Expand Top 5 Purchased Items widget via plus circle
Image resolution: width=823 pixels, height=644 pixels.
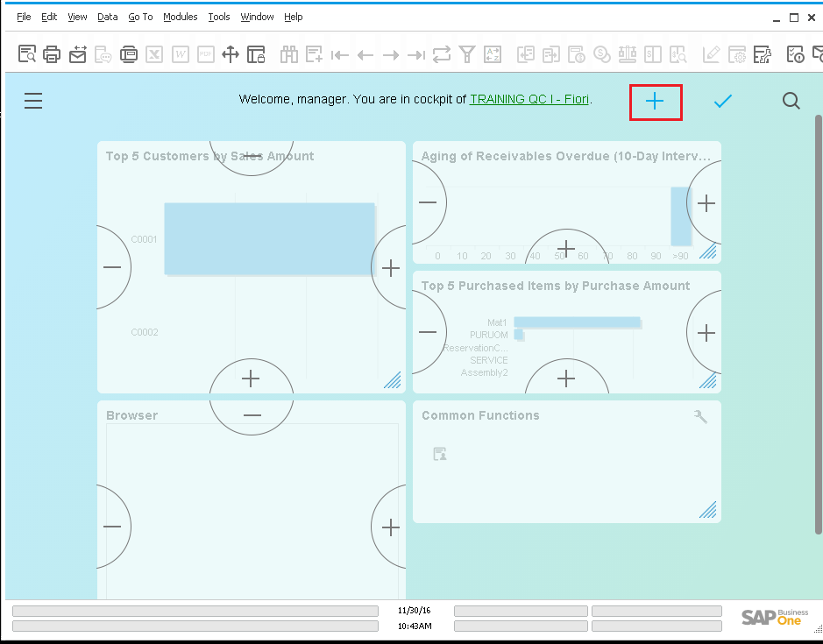tap(705, 332)
